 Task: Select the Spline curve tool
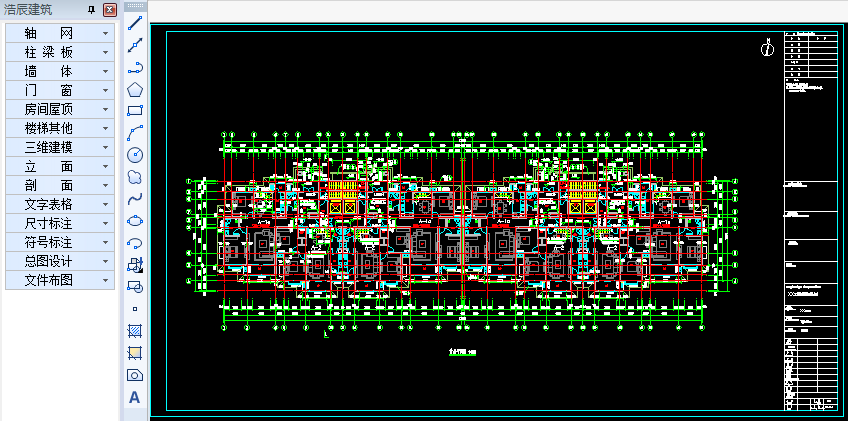pyautogui.click(x=135, y=199)
